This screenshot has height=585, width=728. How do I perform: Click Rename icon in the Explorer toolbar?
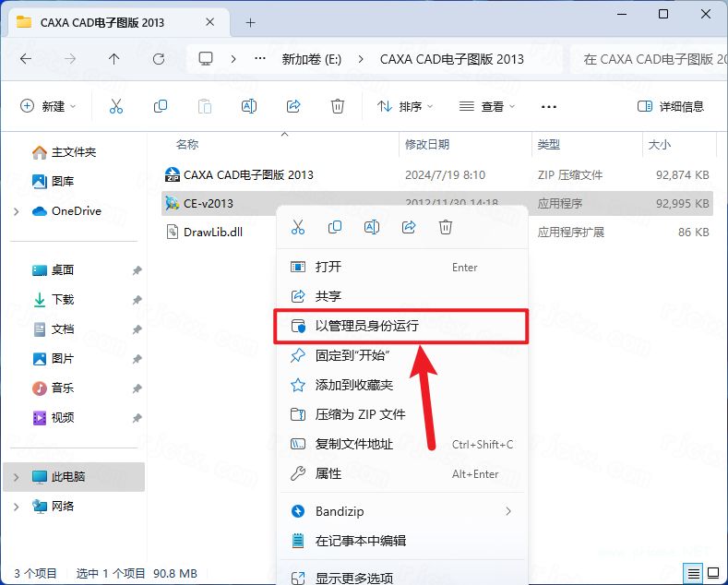[249, 106]
